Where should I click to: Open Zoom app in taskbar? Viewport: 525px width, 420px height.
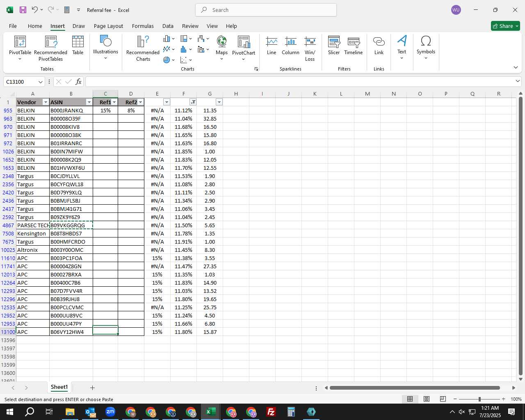click(110, 412)
